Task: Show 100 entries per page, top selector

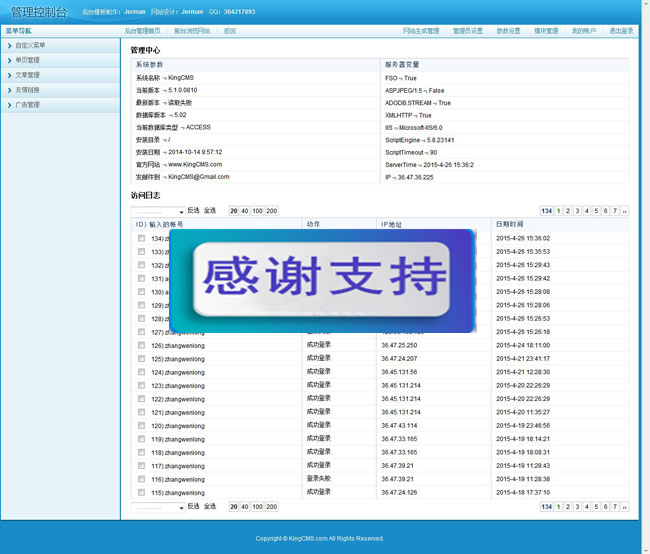Action: click(257, 211)
